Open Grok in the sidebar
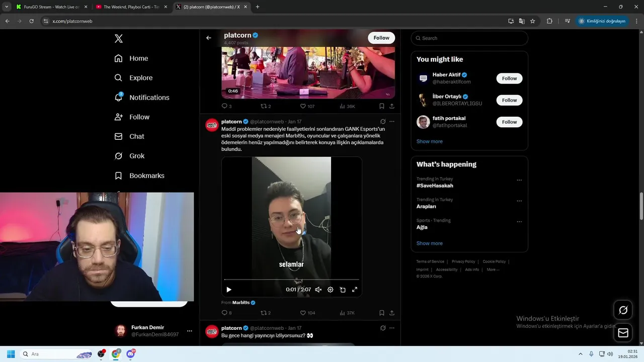644x362 pixels. point(129,156)
